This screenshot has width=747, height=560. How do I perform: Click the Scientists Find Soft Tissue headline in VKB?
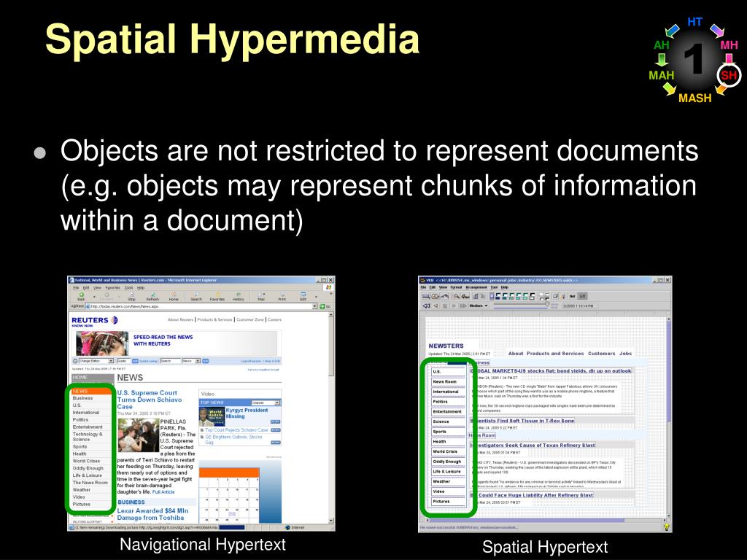click(524, 421)
